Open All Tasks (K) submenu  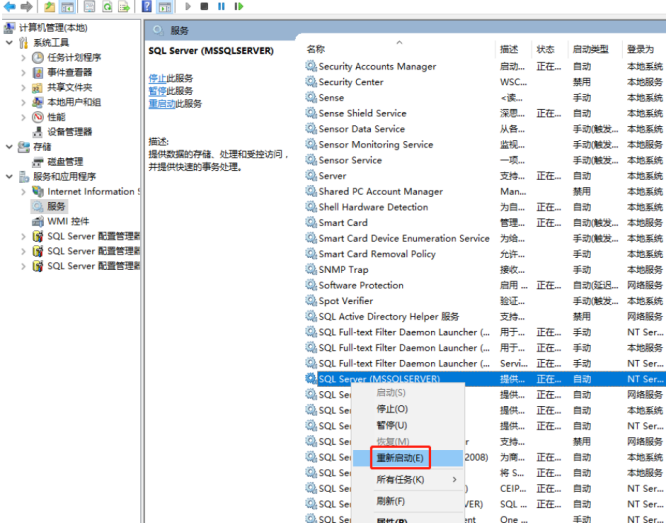click(408, 480)
